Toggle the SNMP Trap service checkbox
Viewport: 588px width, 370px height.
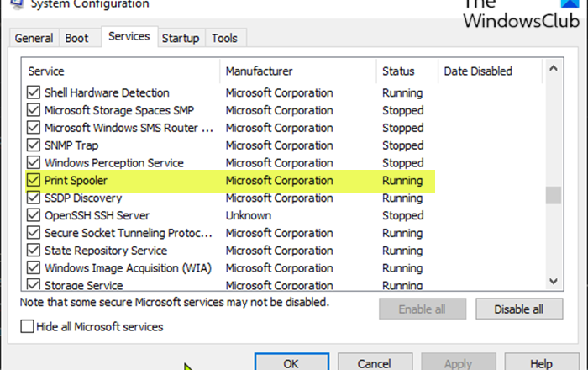34,145
